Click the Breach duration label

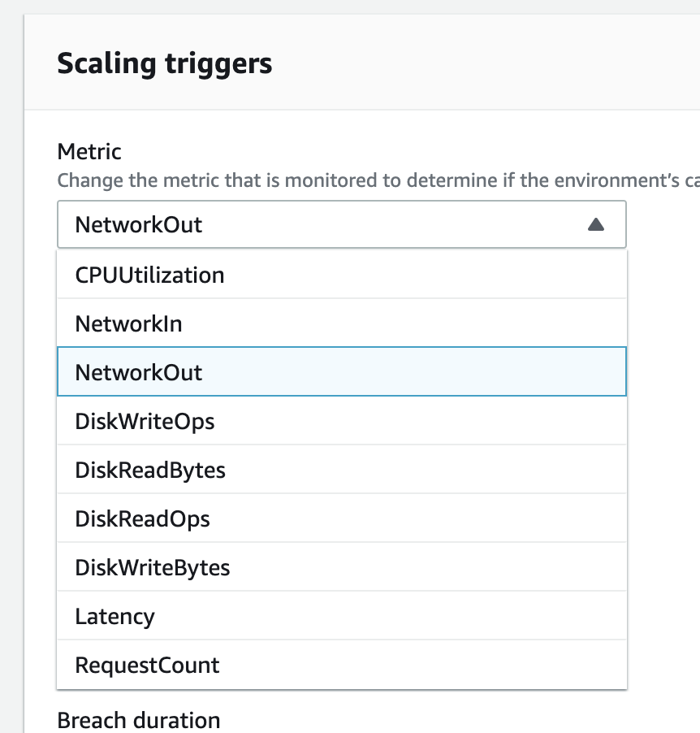pyautogui.click(x=138, y=720)
